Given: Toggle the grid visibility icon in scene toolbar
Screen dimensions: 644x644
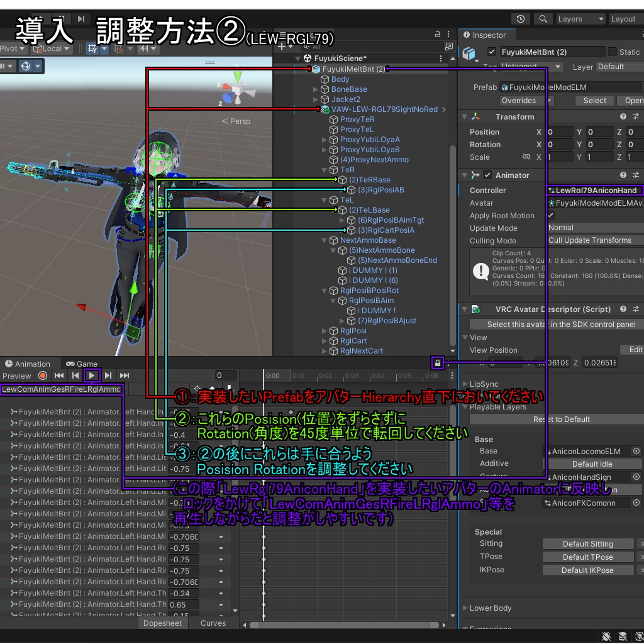Looking at the screenshot, I should pos(92,49).
